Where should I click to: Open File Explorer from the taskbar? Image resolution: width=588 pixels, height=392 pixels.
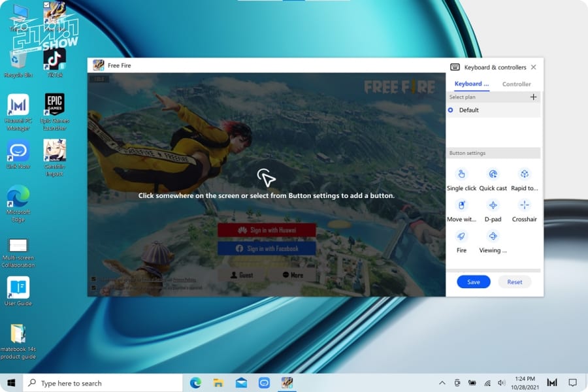point(218,383)
